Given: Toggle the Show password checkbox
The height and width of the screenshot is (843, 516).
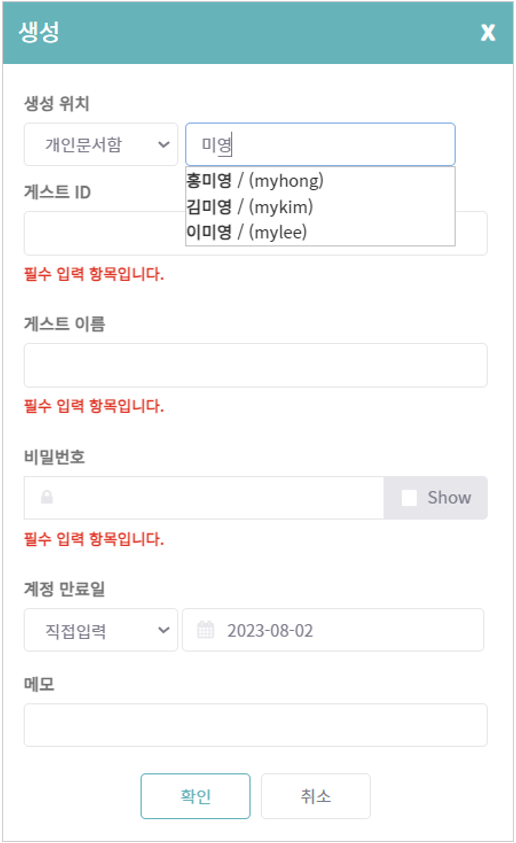Looking at the screenshot, I should tap(409, 498).
